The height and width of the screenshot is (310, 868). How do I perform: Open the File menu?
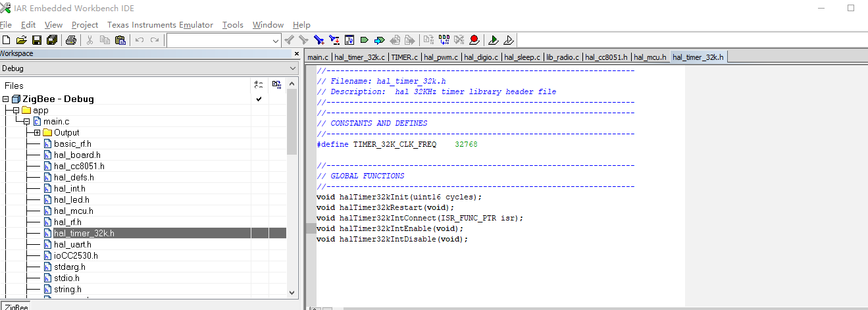tap(5, 25)
